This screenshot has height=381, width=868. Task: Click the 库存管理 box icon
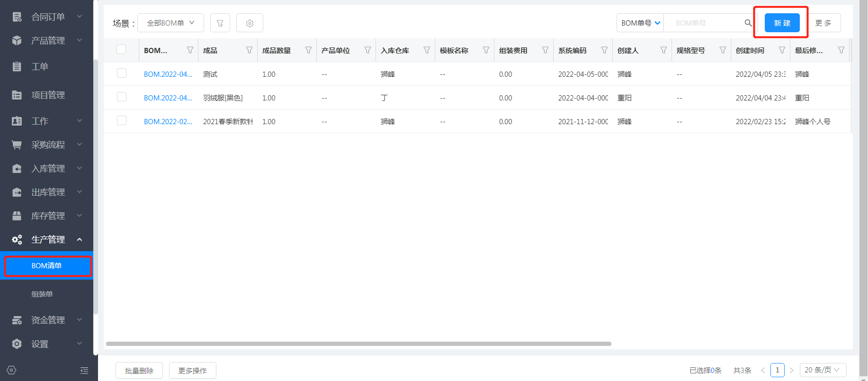pos(17,216)
